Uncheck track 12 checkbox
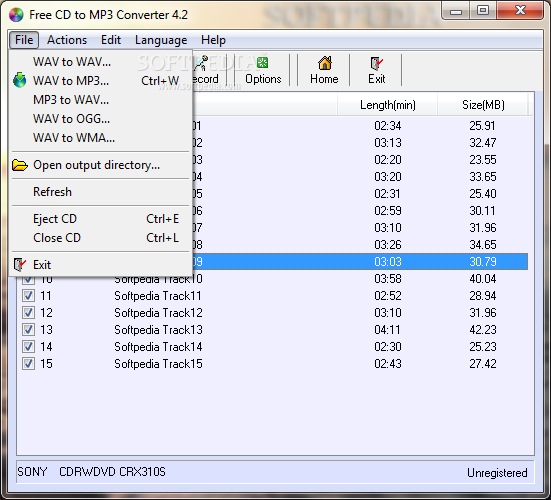 28,312
